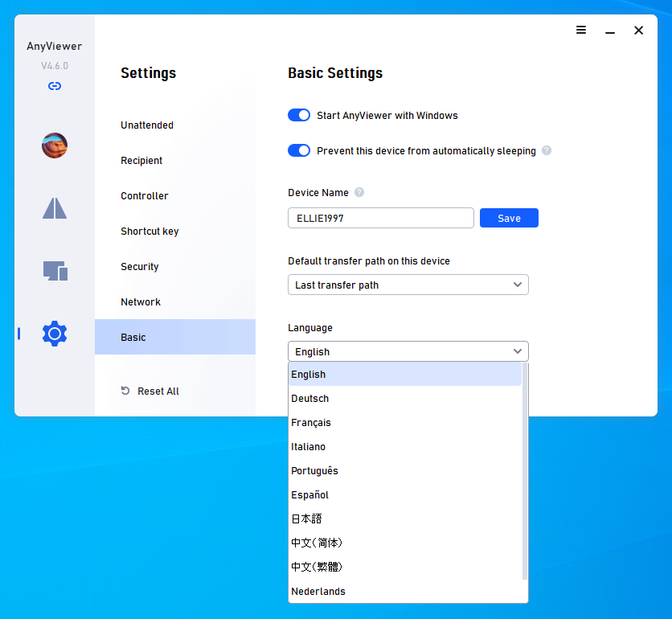Open the user profile avatar

click(55, 146)
